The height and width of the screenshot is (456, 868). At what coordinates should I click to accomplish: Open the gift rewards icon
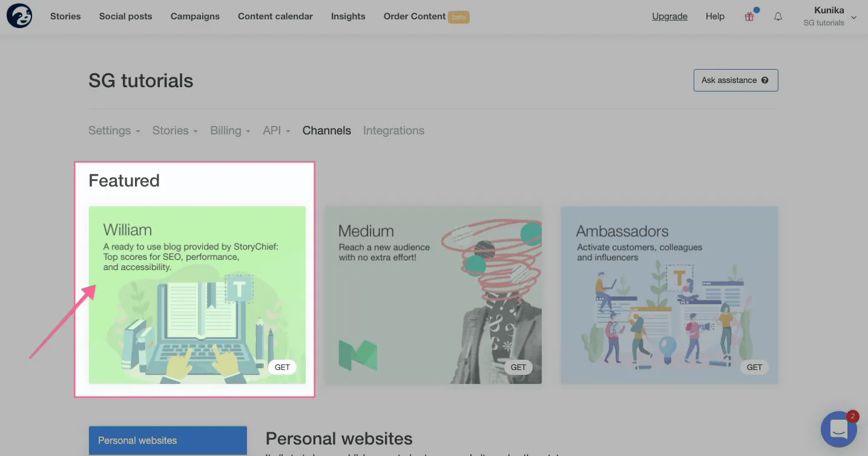[749, 16]
